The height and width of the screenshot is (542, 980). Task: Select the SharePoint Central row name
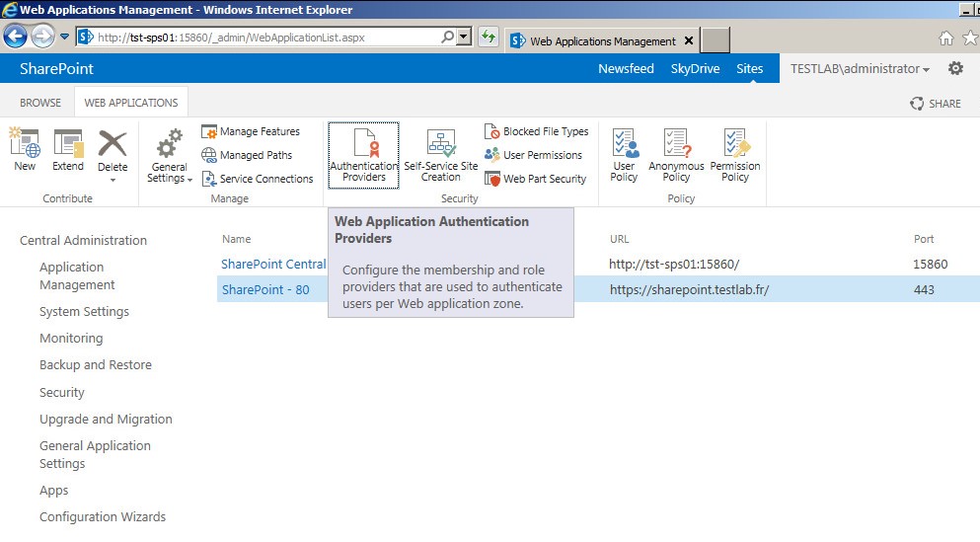[273, 264]
